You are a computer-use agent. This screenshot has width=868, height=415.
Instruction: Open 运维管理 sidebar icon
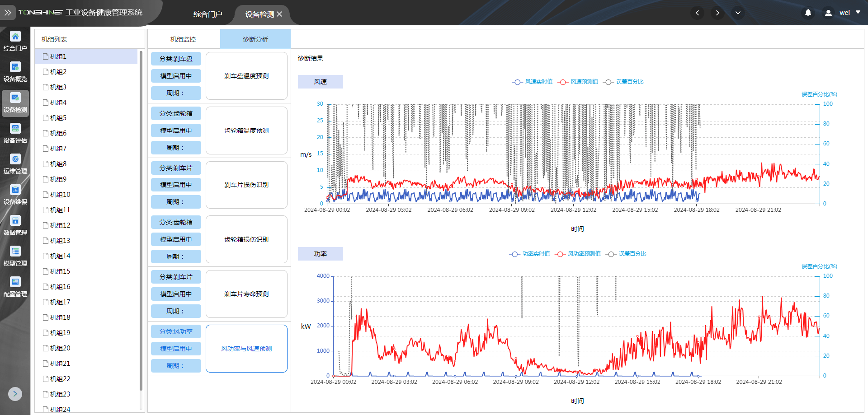coord(15,163)
